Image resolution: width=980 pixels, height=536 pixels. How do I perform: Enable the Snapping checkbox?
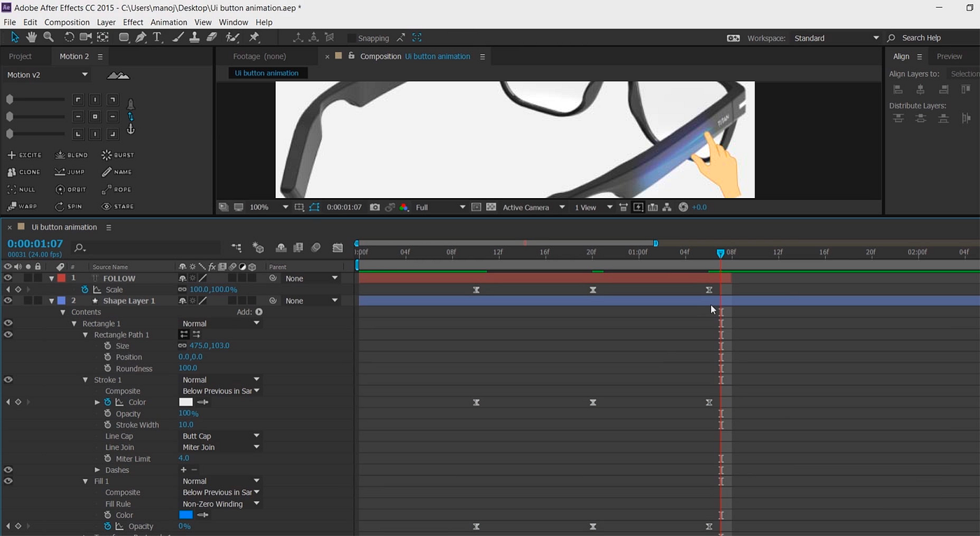(x=351, y=38)
